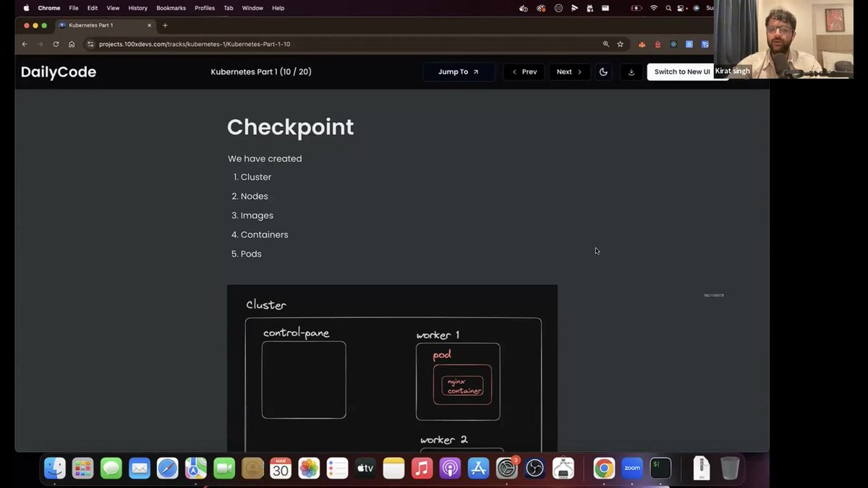Screen dimensions: 868x488
Task: Open App Store from the dock
Action: [x=478, y=468]
